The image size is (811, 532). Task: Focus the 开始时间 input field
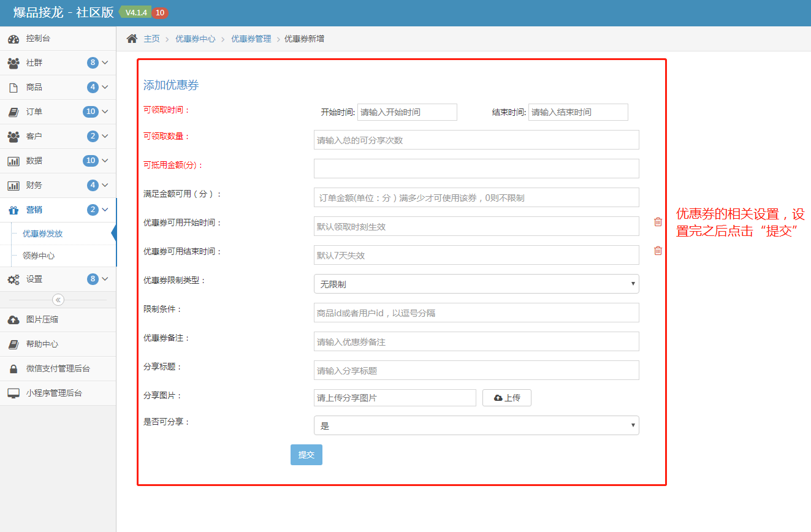point(407,112)
